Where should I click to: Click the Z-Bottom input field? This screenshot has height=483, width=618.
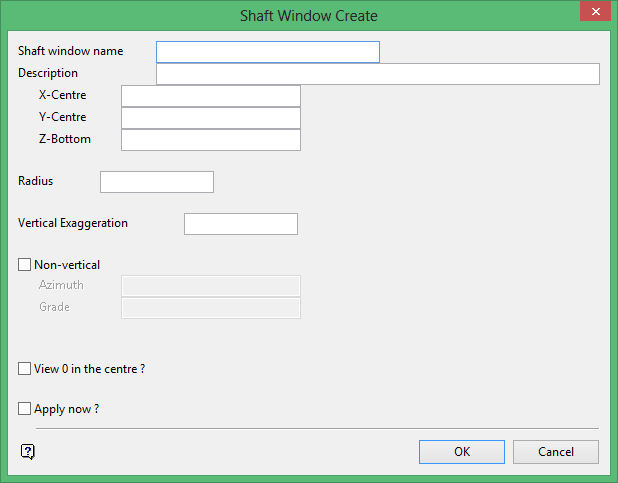tap(210, 140)
